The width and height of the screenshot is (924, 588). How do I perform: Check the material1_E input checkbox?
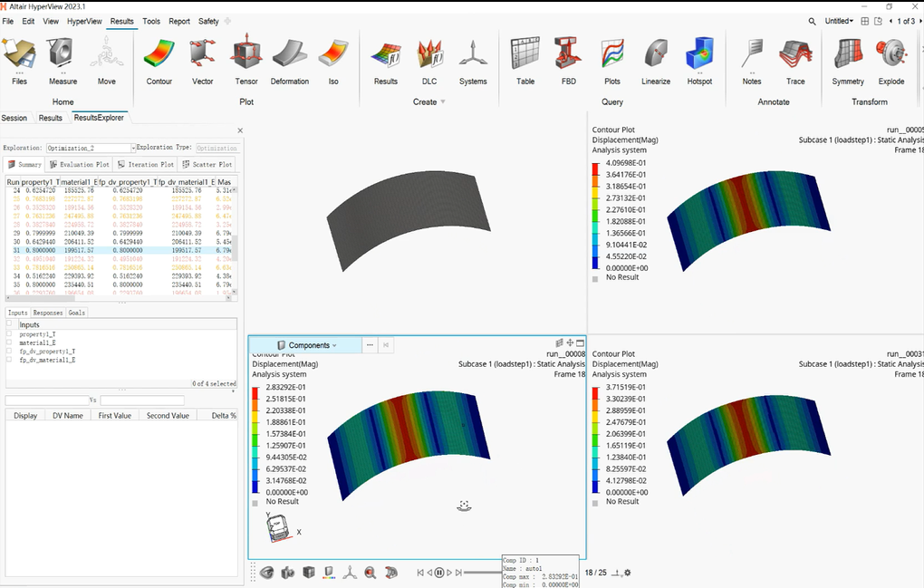9,342
